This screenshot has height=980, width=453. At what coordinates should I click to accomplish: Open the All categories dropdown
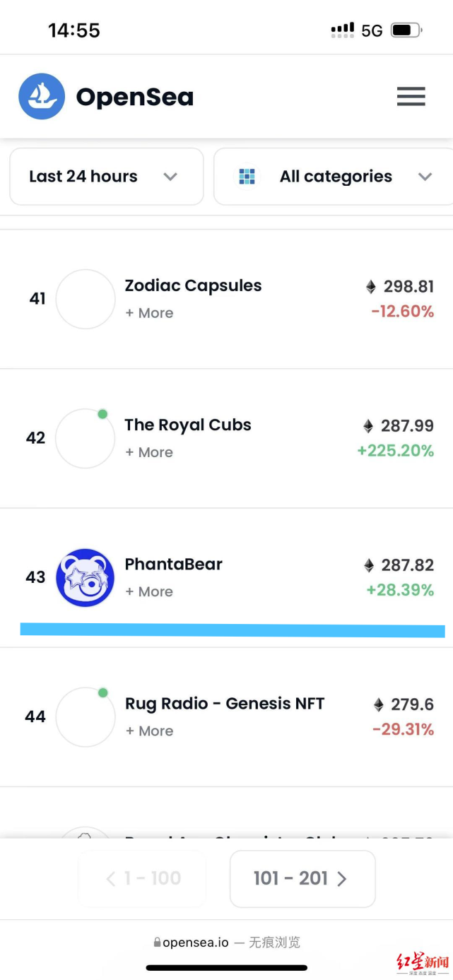336,177
